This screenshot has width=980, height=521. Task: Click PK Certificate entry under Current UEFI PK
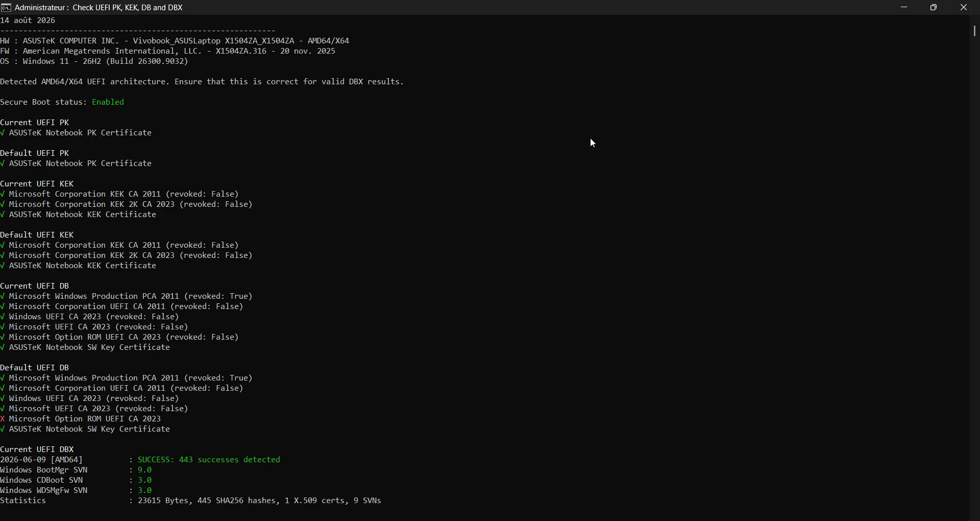point(76,133)
